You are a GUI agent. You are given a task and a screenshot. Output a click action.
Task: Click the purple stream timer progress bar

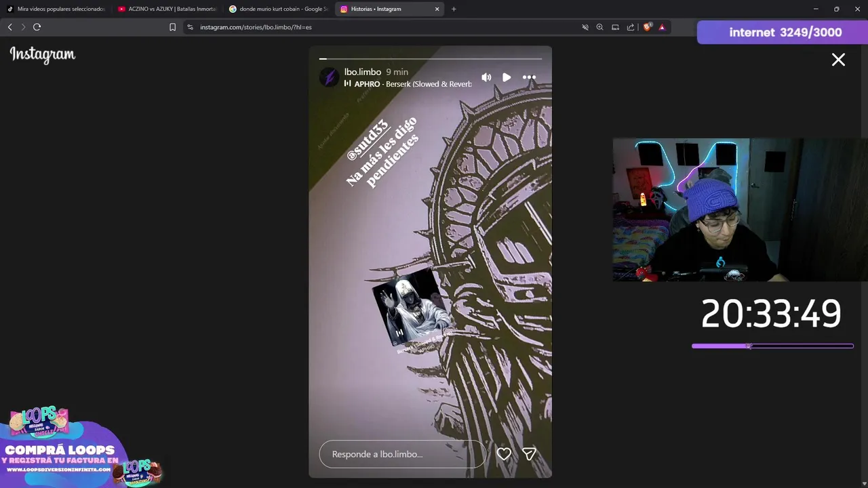click(772, 346)
